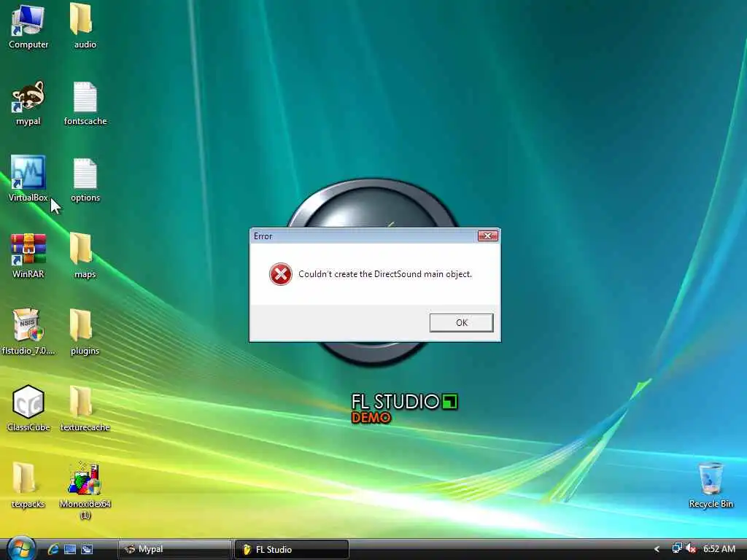Select the flstudio_7.0 installer icon
Image resolution: width=747 pixels, height=560 pixels.
28,332
